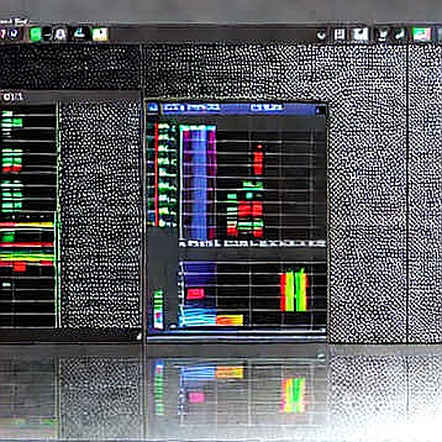Viewport: 442px width, 442px height.
Task: Click the orange bar in lower chart
Action: click(x=230, y=320)
